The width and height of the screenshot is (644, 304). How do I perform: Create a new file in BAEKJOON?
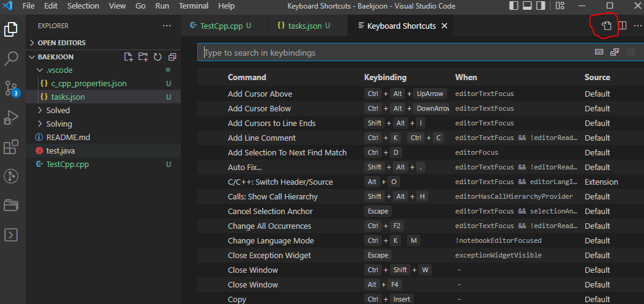[128, 57]
